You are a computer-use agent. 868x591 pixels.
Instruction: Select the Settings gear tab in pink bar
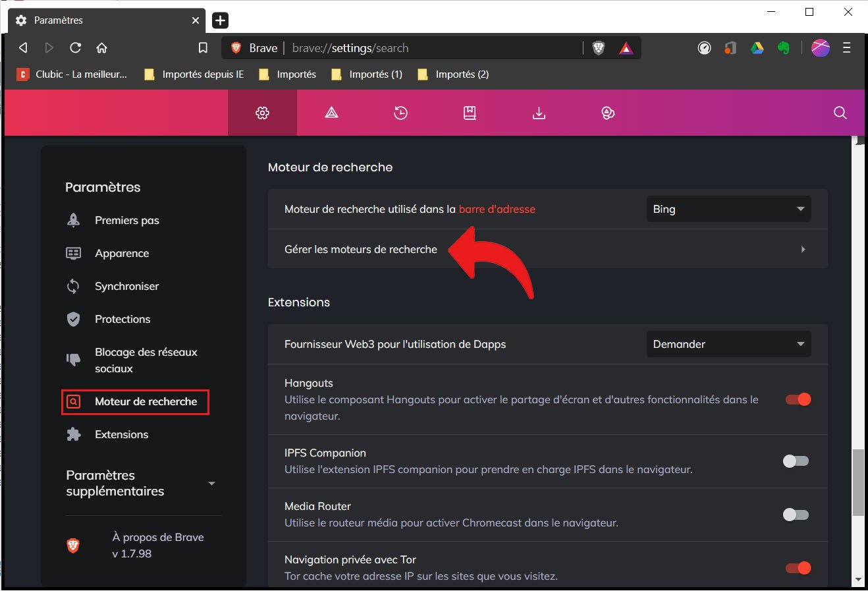coord(262,113)
